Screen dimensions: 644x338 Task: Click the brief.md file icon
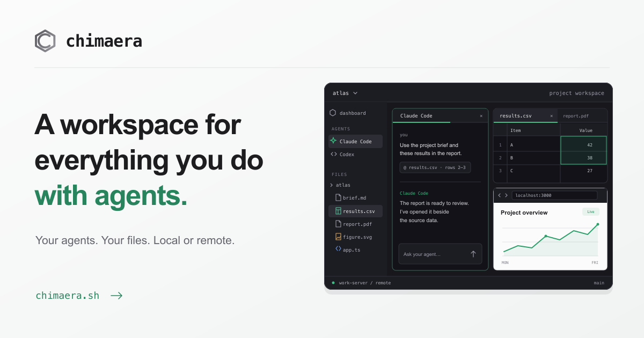[x=338, y=197]
